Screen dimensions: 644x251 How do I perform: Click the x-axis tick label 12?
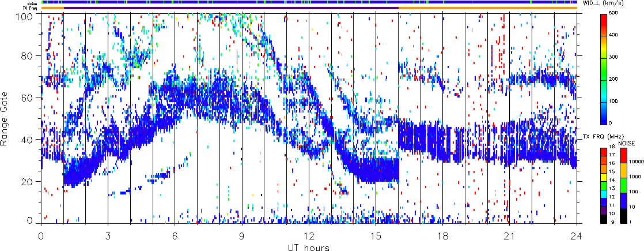pos(309,237)
